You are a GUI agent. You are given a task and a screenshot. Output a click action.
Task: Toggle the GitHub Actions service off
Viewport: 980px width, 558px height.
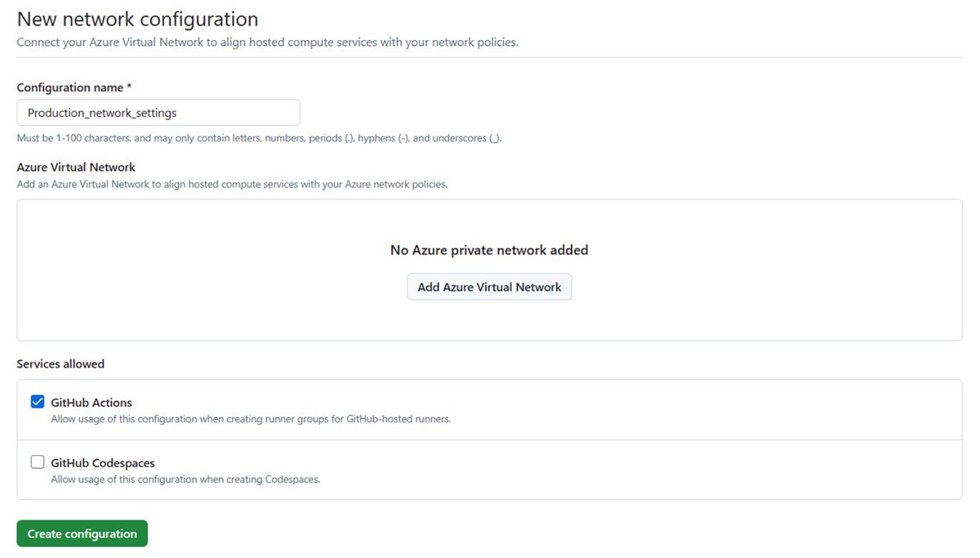37,401
